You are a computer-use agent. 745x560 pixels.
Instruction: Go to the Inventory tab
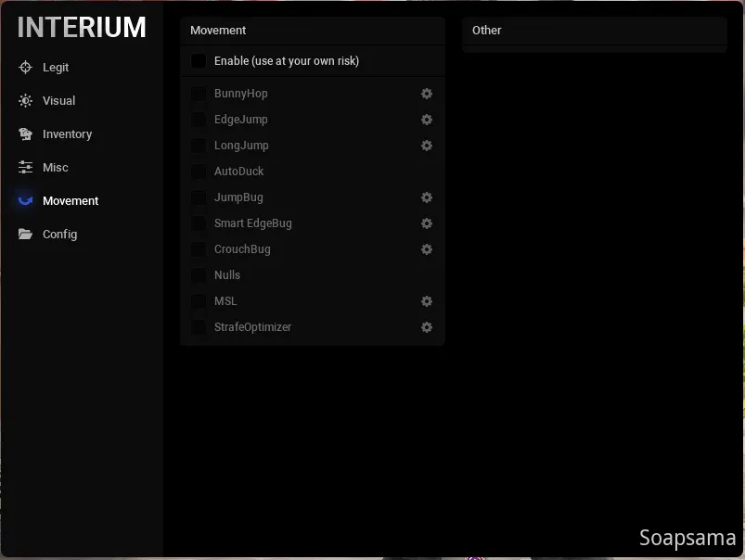(x=67, y=134)
